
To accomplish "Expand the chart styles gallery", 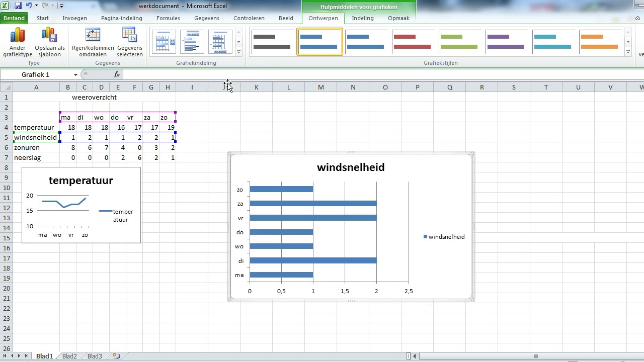I will [628, 52].
